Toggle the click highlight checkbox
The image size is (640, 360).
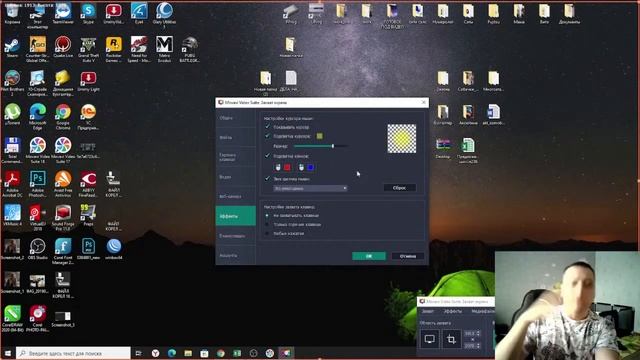(x=268, y=156)
